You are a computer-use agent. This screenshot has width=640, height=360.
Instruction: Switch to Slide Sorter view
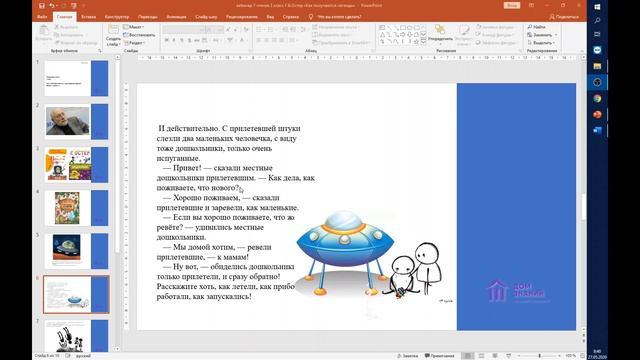tap(482, 356)
